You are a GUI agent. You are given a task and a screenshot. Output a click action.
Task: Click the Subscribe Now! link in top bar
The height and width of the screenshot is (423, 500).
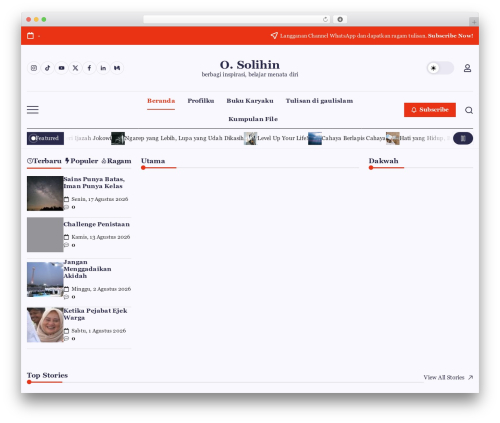pos(450,36)
